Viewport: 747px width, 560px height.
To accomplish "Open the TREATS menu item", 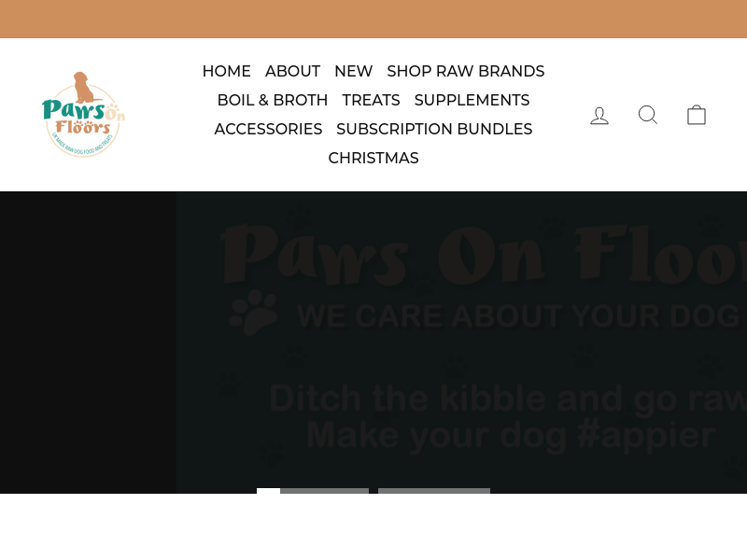I will [371, 101].
